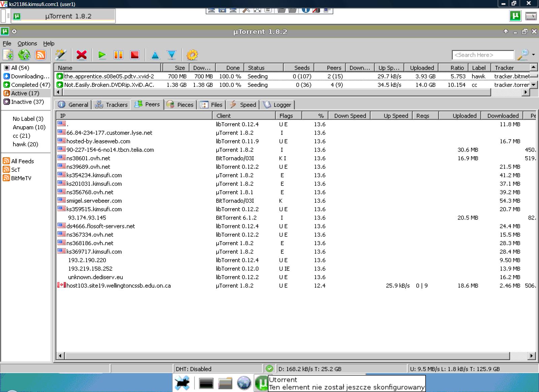Screen dimensions: 539x392
Task: Sort torrents by Size column header
Action: [x=176, y=68]
